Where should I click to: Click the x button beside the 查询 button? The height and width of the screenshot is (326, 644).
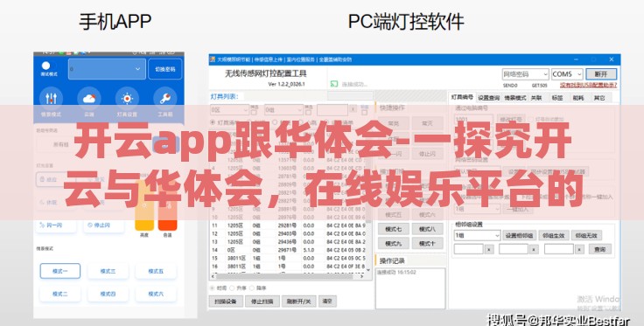[x=579, y=249]
